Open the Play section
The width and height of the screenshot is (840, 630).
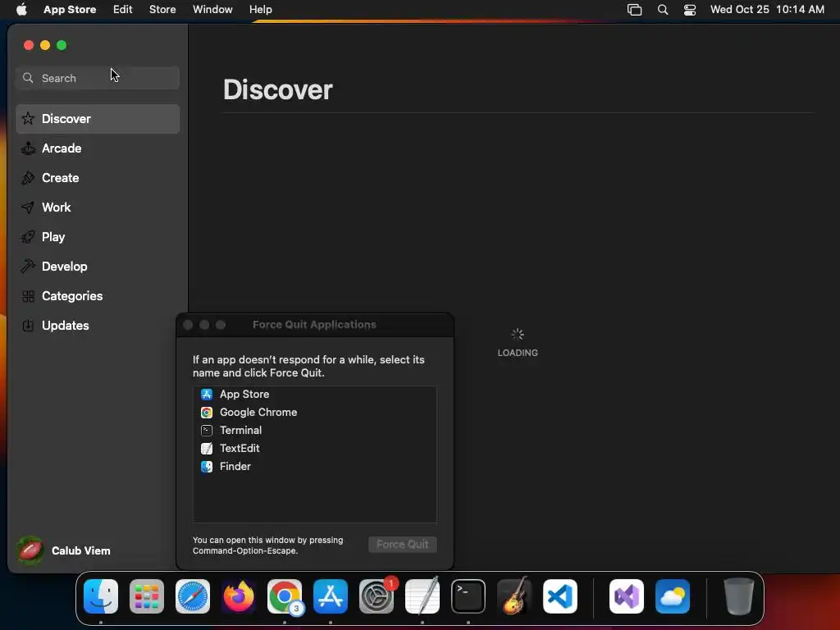coord(98,237)
